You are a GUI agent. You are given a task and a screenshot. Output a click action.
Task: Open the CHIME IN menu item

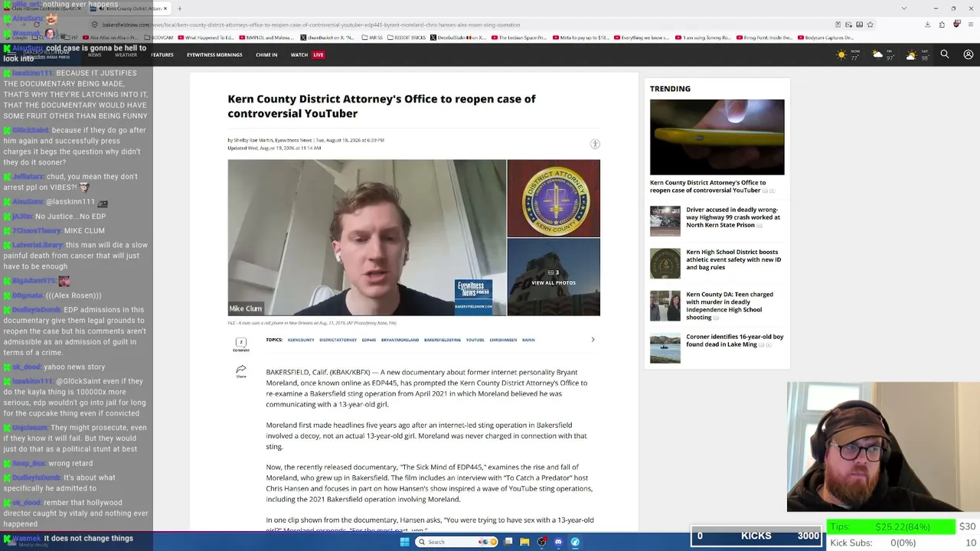266,55
